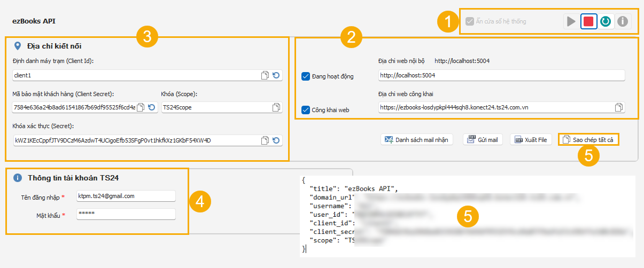Image resolution: width=644 pixels, height=268 pixels.
Task: Regenerate the Khóa xác thực Secret
Action: [276, 140]
